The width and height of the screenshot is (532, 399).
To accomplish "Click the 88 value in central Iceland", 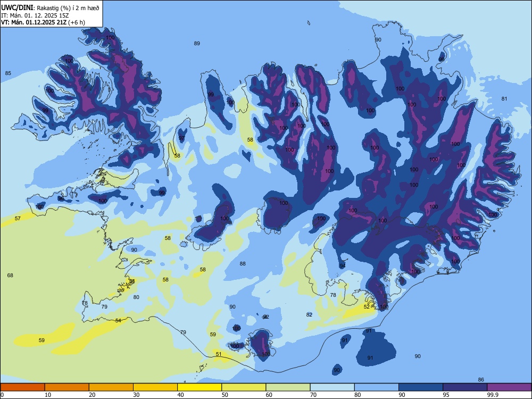I will pos(243,264).
